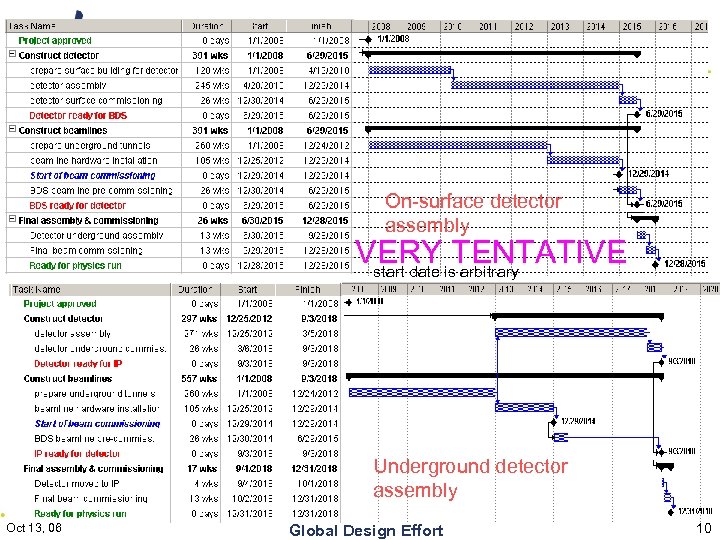Click the 371 wks detector assembly Gantt bar
Screen dimensions: 720x540
point(571,332)
